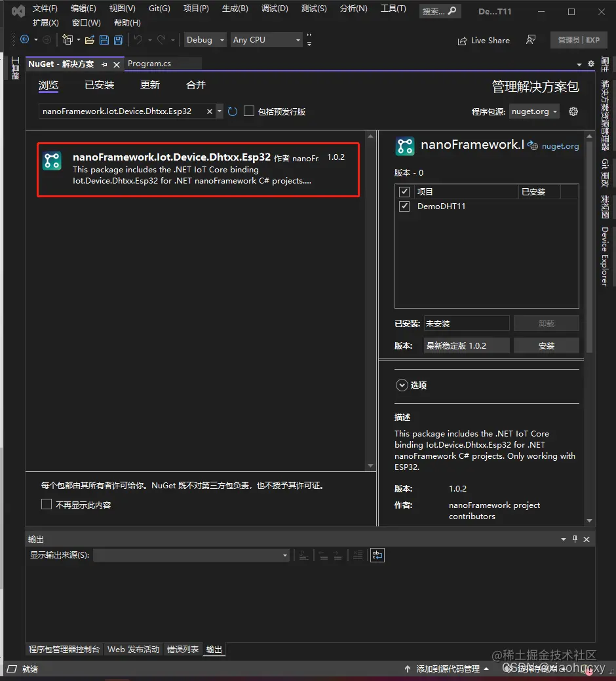Switch to the Consolidate (合并) tab

[x=196, y=85]
